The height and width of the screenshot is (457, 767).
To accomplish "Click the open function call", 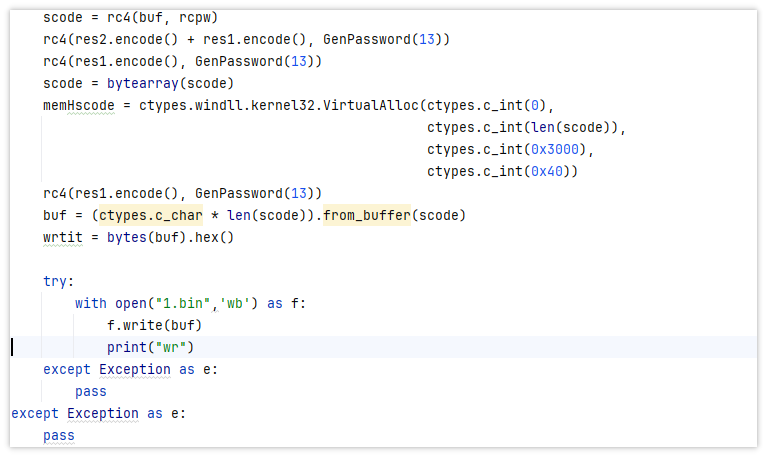I will tap(130, 303).
